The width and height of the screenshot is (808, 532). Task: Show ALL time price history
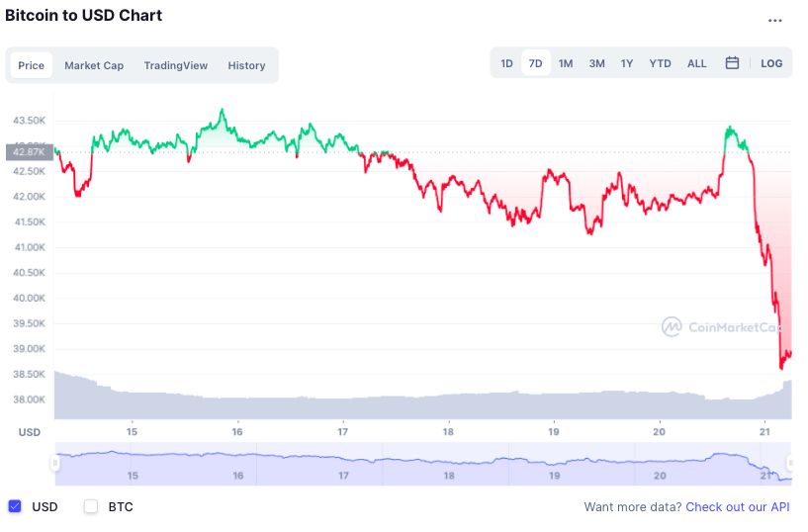pos(697,63)
